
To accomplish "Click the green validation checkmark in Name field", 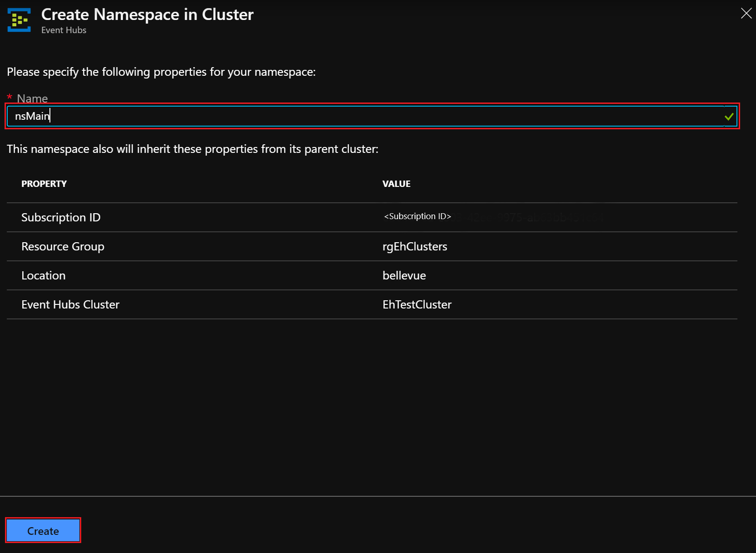I will point(728,116).
